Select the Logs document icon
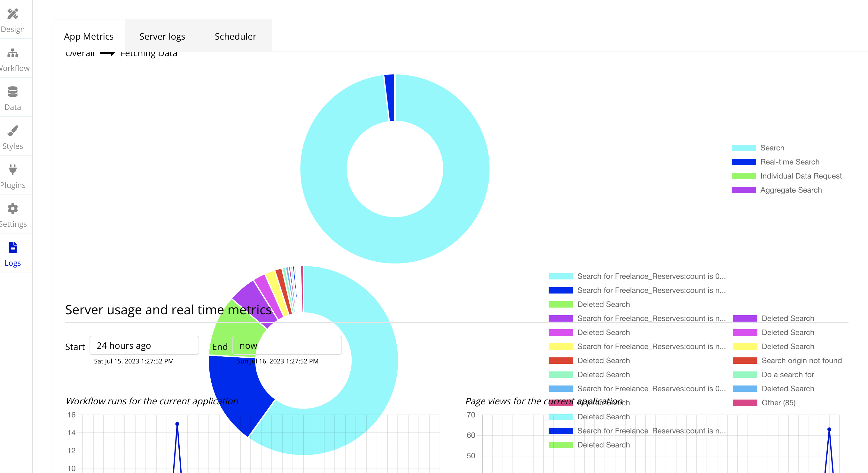 13,248
